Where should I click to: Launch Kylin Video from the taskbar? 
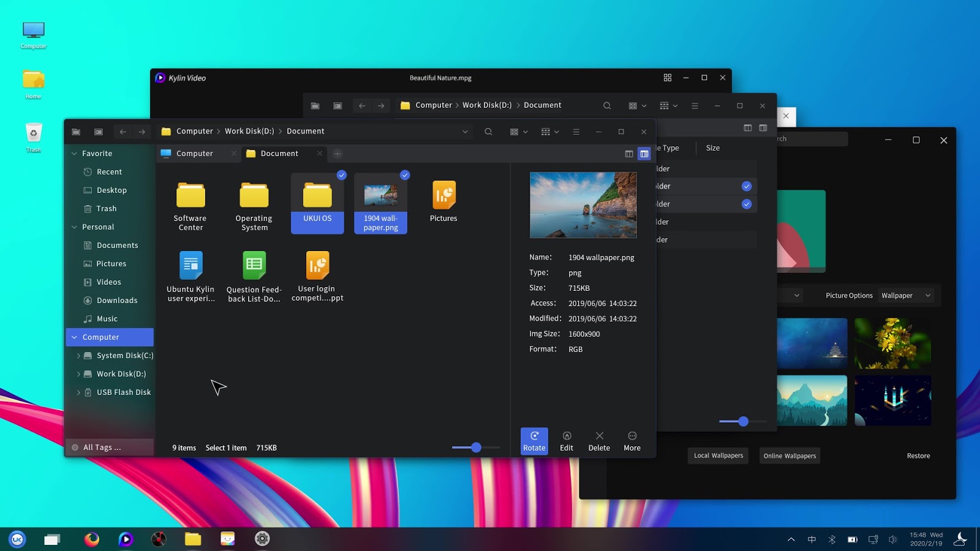pos(126,539)
